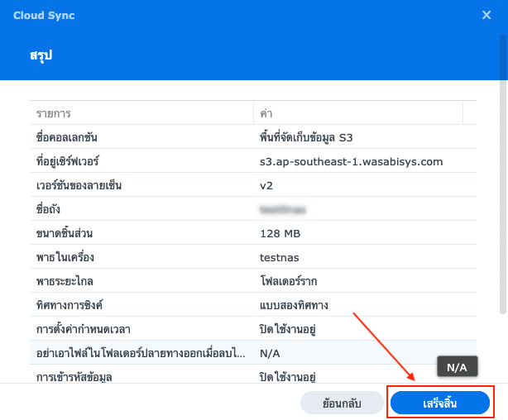508x420 pixels.
Task: Click the เสร็จสิ้น button
Action: click(x=440, y=403)
